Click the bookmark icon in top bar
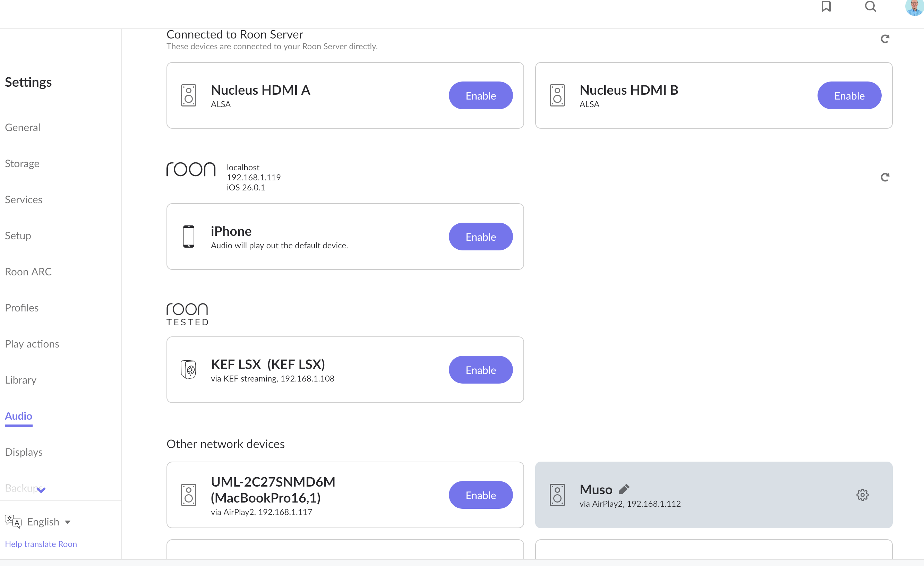The image size is (924, 566). tap(826, 6)
